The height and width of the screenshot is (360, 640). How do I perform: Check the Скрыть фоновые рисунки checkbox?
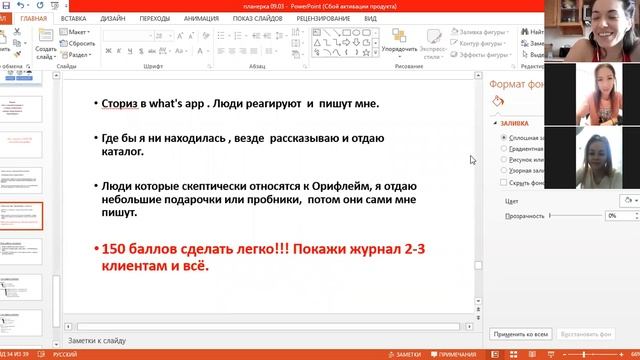click(x=504, y=182)
